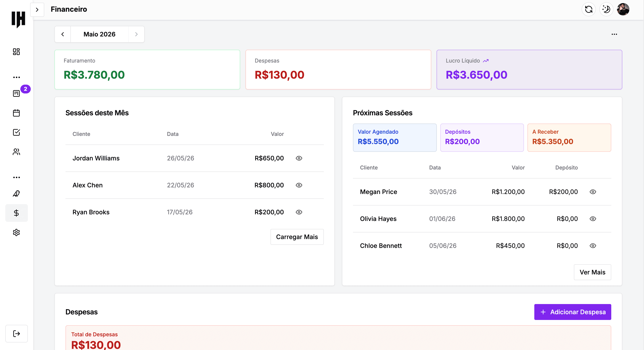644x350 pixels.
Task: Go to the previous month
Action: click(63, 34)
